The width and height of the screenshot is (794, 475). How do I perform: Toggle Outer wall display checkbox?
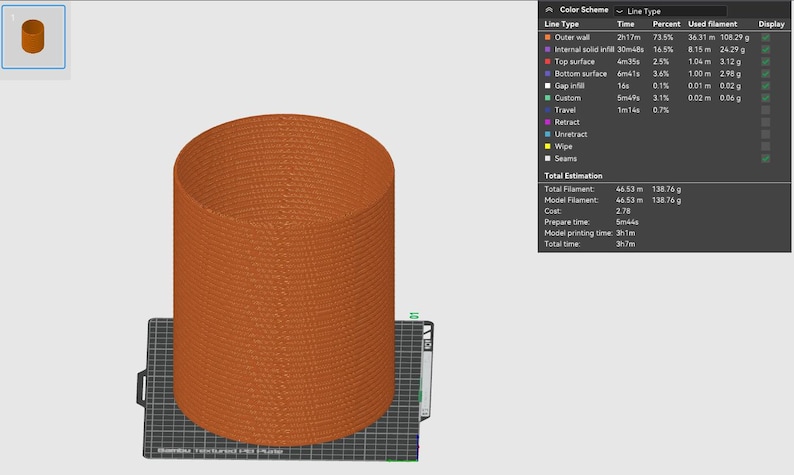pyautogui.click(x=766, y=37)
